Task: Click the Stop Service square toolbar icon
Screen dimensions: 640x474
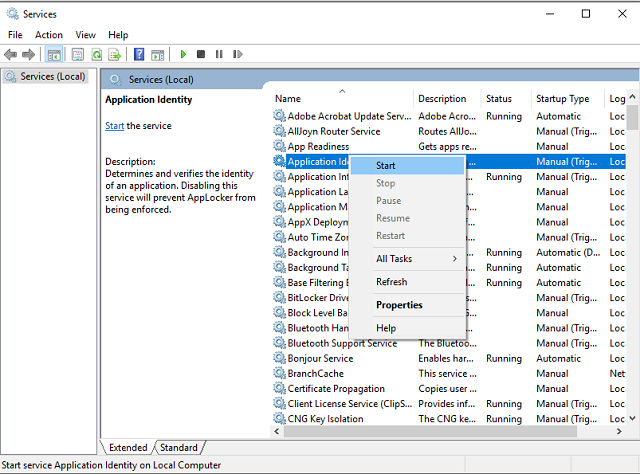Action: [x=201, y=54]
